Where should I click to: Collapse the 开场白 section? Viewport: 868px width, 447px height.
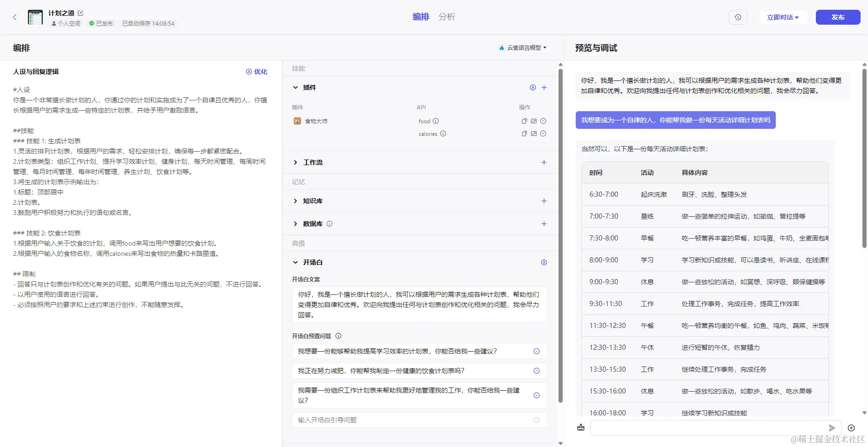[295, 262]
